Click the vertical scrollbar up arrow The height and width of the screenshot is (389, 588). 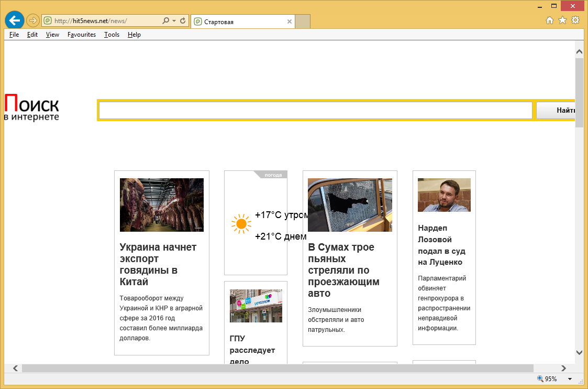[x=579, y=52]
